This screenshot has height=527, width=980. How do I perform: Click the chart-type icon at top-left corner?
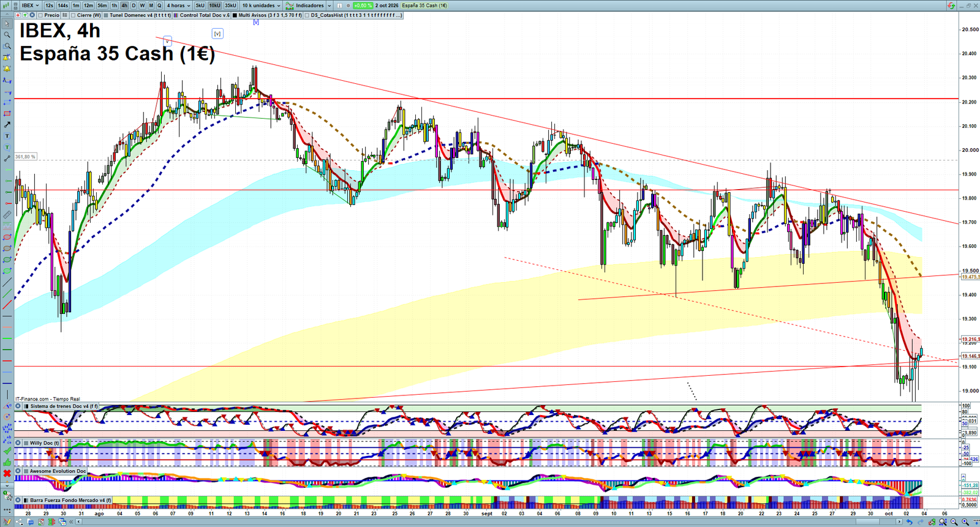point(6,6)
